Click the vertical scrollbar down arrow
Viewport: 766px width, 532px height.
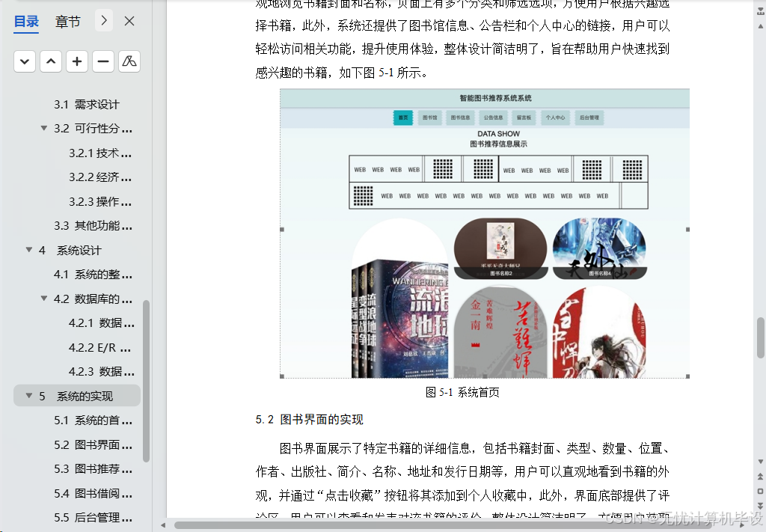tap(760, 462)
